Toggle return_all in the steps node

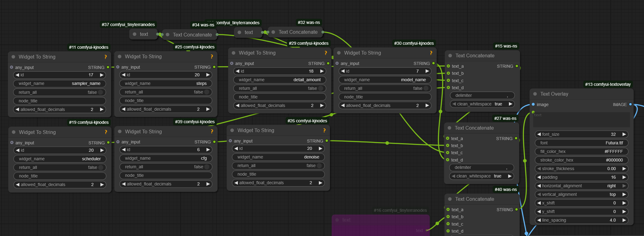pyautogui.click(x=166, y=92)
